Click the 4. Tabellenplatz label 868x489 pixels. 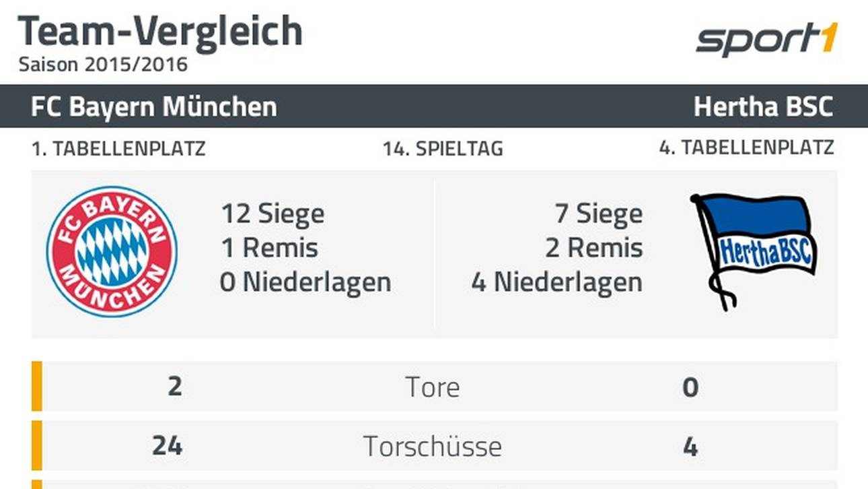(747, 148)
